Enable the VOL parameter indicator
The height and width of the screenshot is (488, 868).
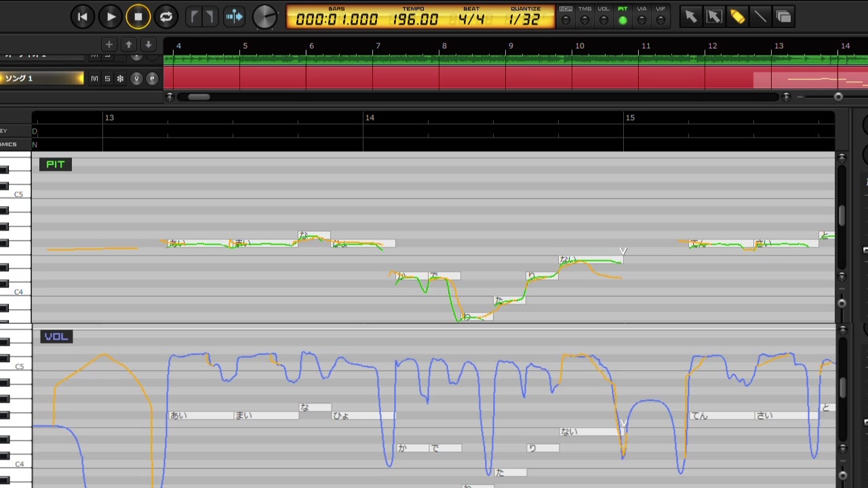coord(604,20)
